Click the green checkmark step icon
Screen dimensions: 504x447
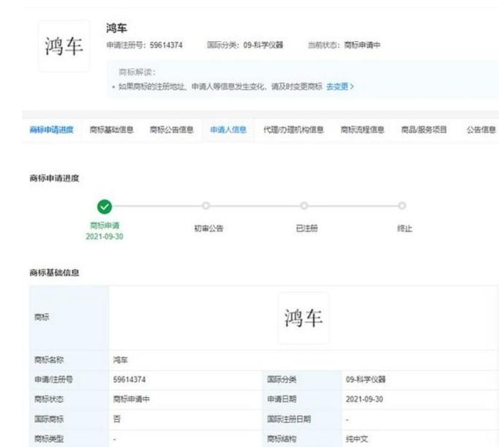click(x=104, y=206)
